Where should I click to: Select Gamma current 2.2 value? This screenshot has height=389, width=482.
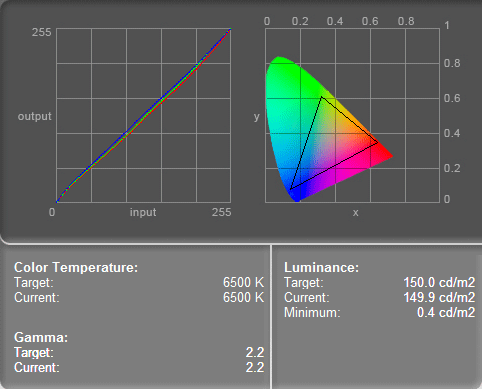(x=255, y=367)
